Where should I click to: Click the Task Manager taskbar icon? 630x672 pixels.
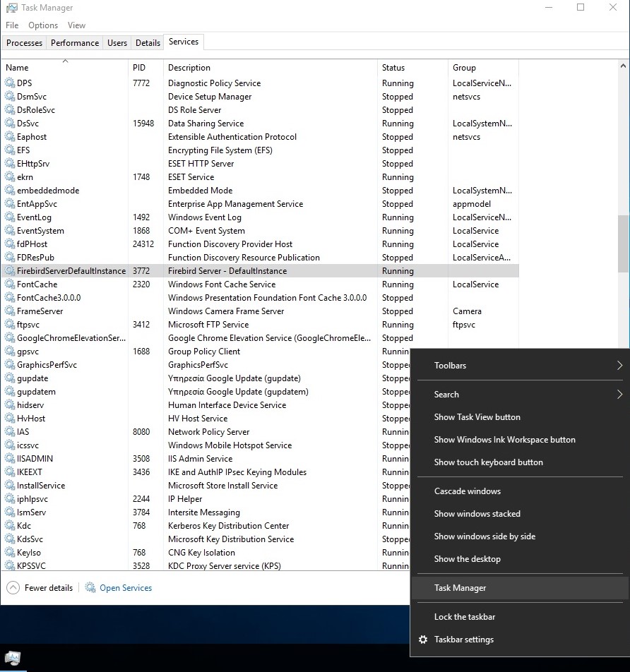click(x=13, y=658)
